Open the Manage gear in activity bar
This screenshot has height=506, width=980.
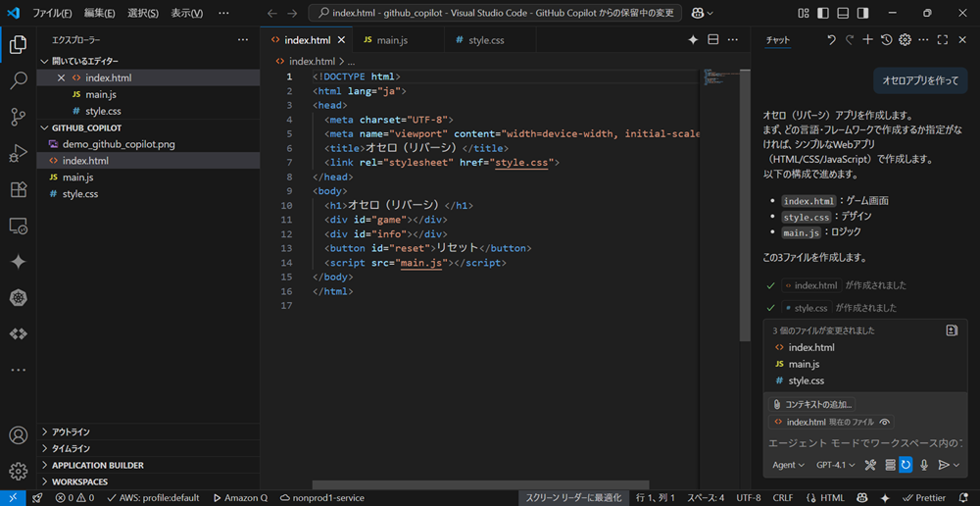[x=18, y=471]
